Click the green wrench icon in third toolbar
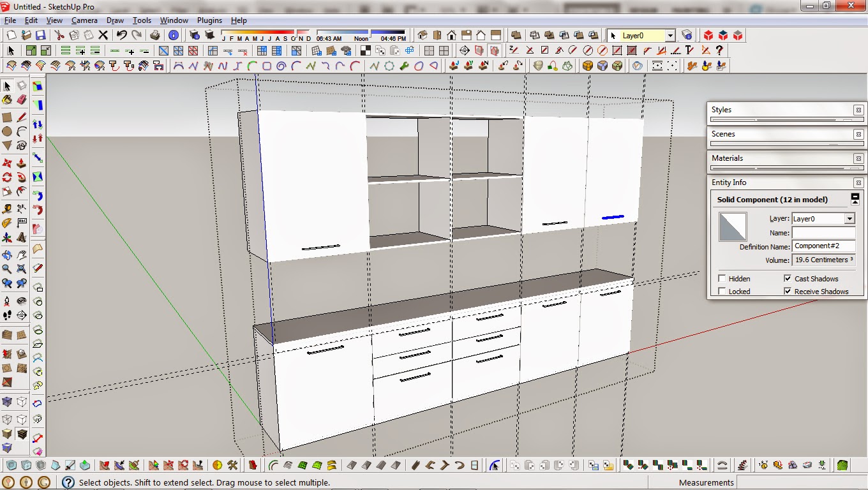The image size is (868, 490). 404,66
